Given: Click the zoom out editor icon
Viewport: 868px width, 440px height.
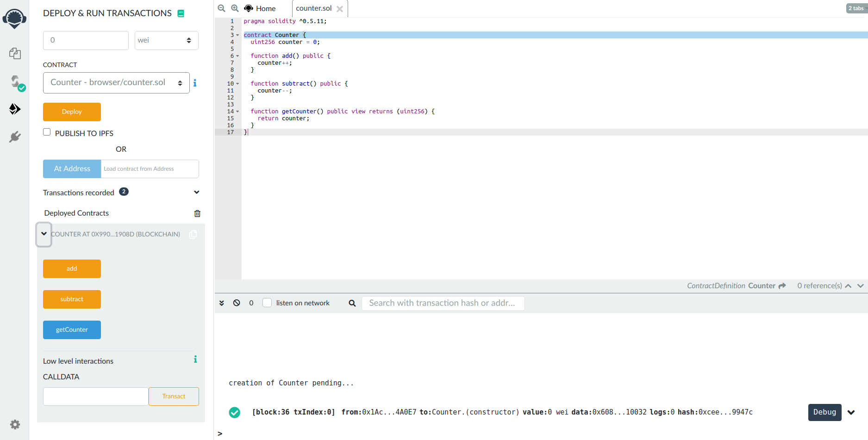Looking at the screenshot, I should [x=222, y=8].
